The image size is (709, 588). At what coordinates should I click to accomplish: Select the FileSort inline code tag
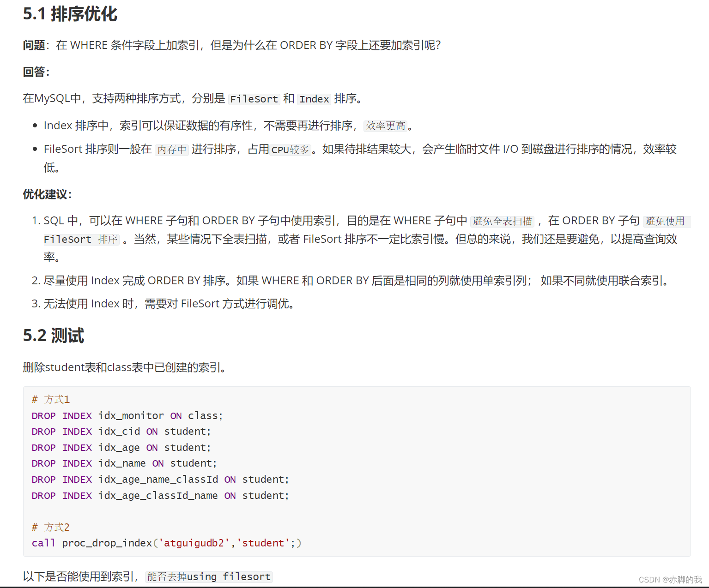pos(254,99)
